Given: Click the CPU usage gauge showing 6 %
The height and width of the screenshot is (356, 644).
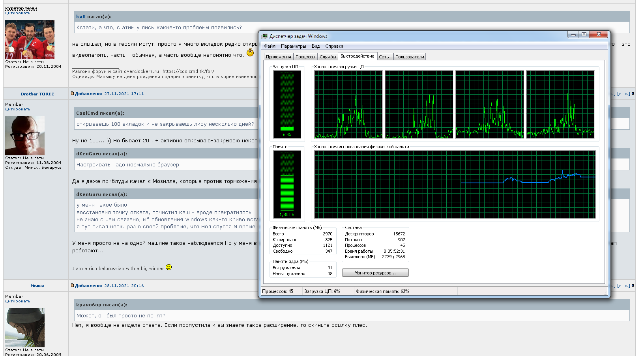Looking at the screenshot, I should point(287,104).
